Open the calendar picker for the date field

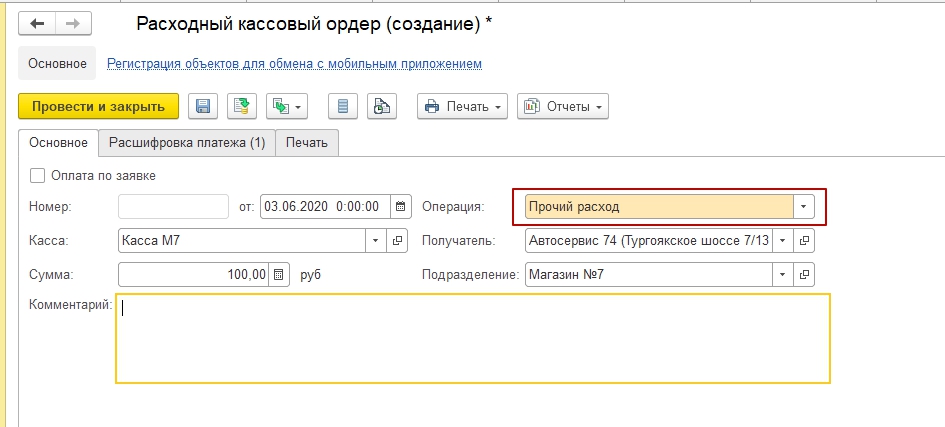tap(401, 207)
